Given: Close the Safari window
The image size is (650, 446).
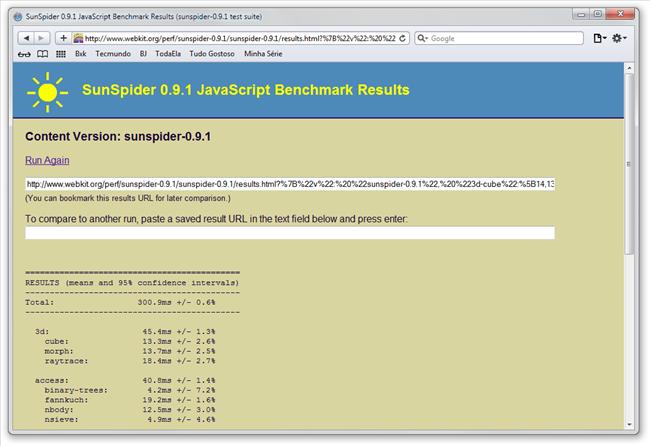Looking at the screenshot, I should point(620,15).
